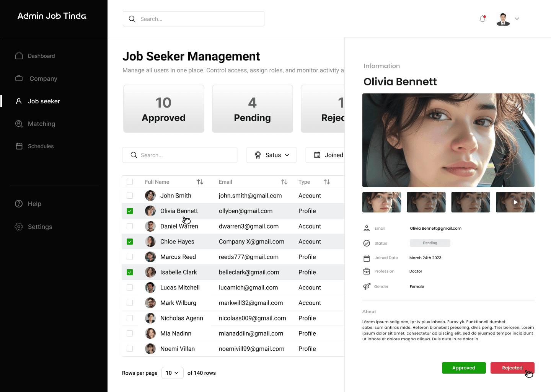
Task: Click the Email column sort icon
Action: coord(284,182)
